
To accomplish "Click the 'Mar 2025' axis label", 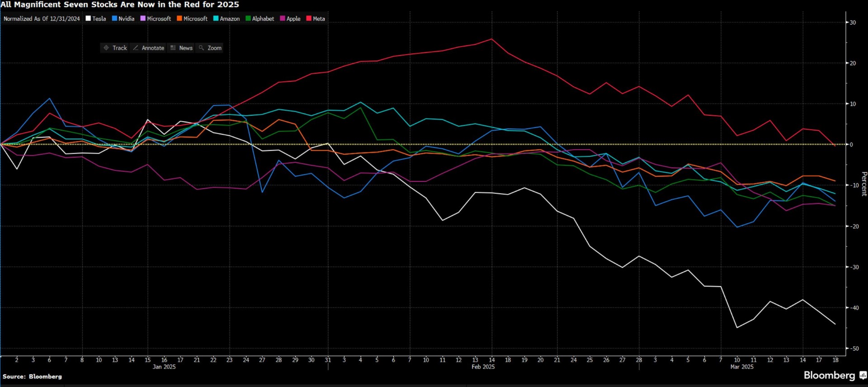I will pyautogui.click(x=742, y=367).
